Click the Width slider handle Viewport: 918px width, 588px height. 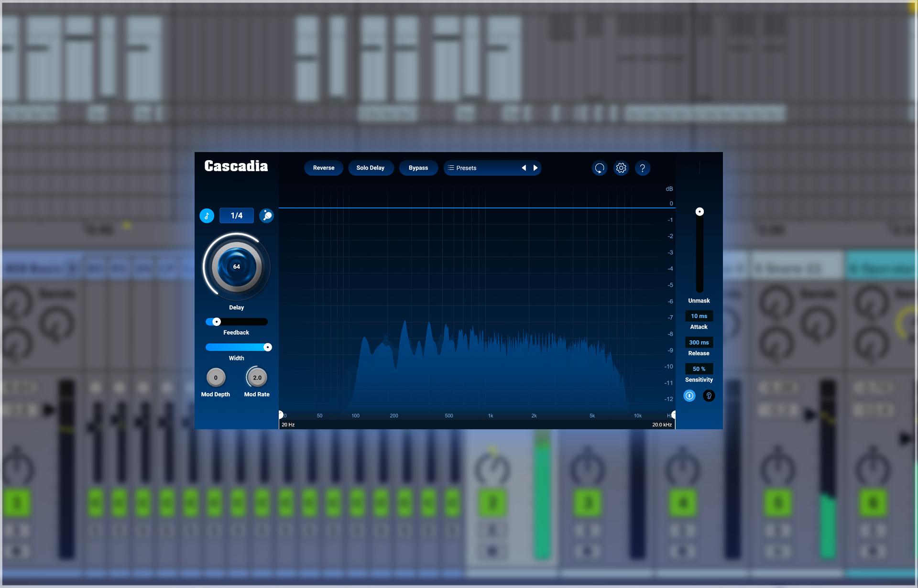point(268,347)
